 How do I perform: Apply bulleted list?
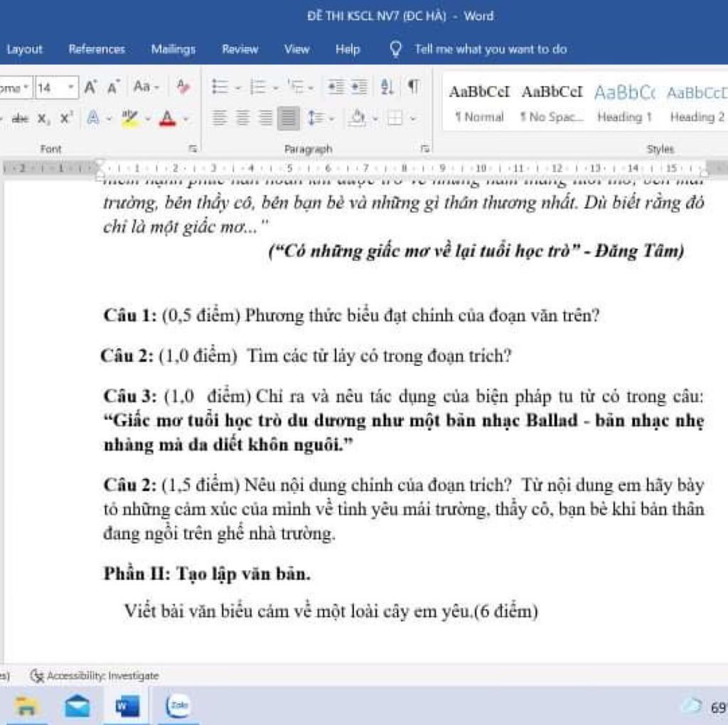(x=220, y=87)
